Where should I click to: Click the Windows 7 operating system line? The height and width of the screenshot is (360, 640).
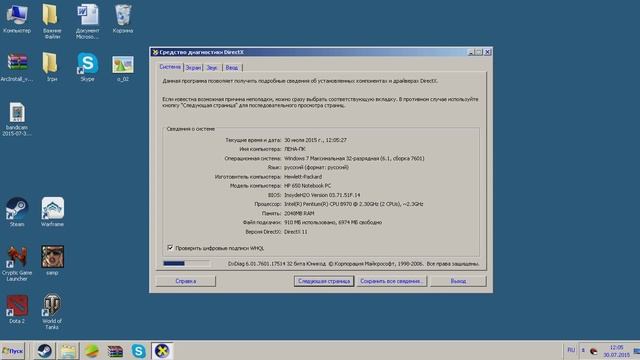(354, 158)
